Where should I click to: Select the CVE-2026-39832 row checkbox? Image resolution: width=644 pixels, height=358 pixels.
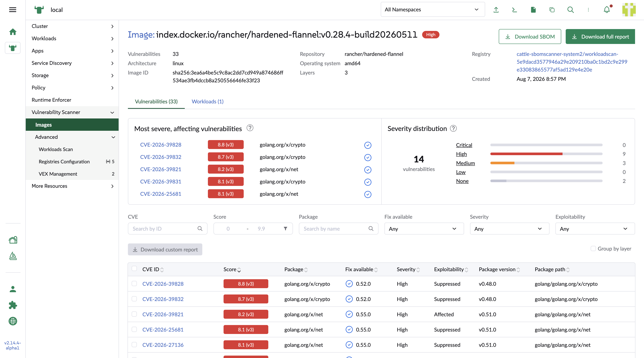tap(134, 299)
